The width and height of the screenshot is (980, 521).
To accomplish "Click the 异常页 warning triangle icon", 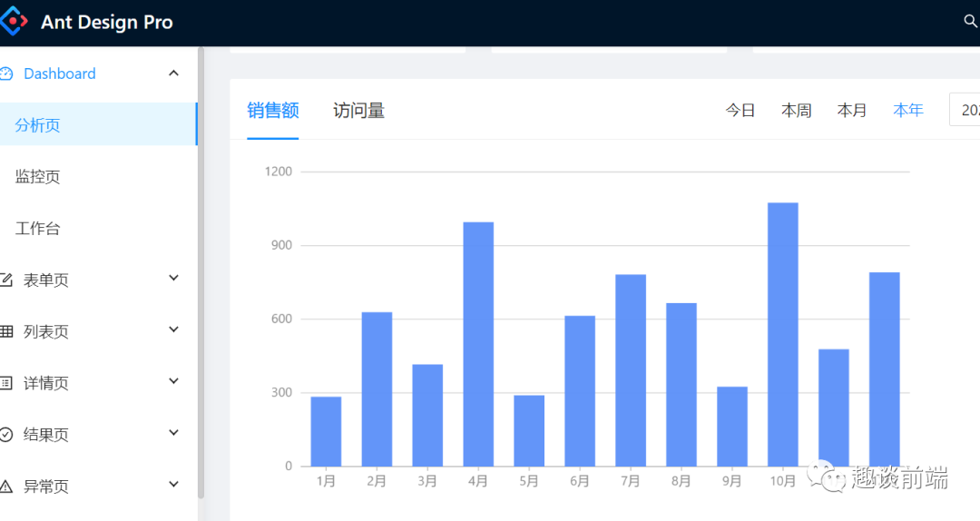I will click(x=6, y=486).
